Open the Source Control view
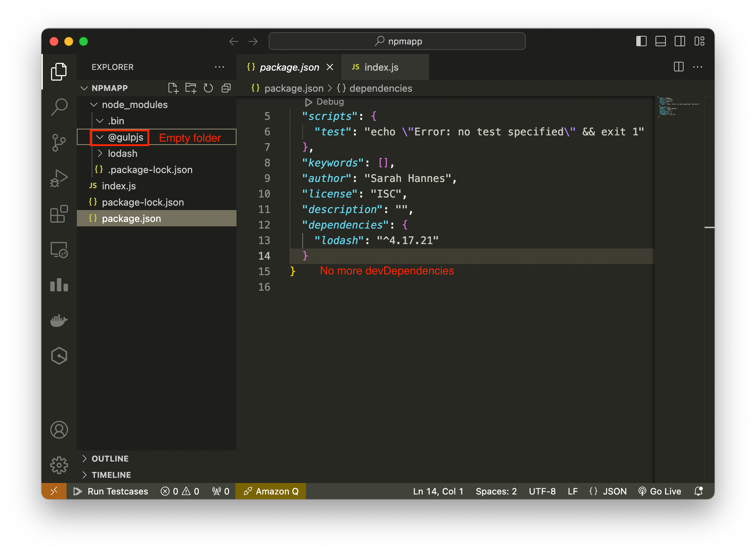The width and height of the screenshot is (756, 554). point(59,142)
